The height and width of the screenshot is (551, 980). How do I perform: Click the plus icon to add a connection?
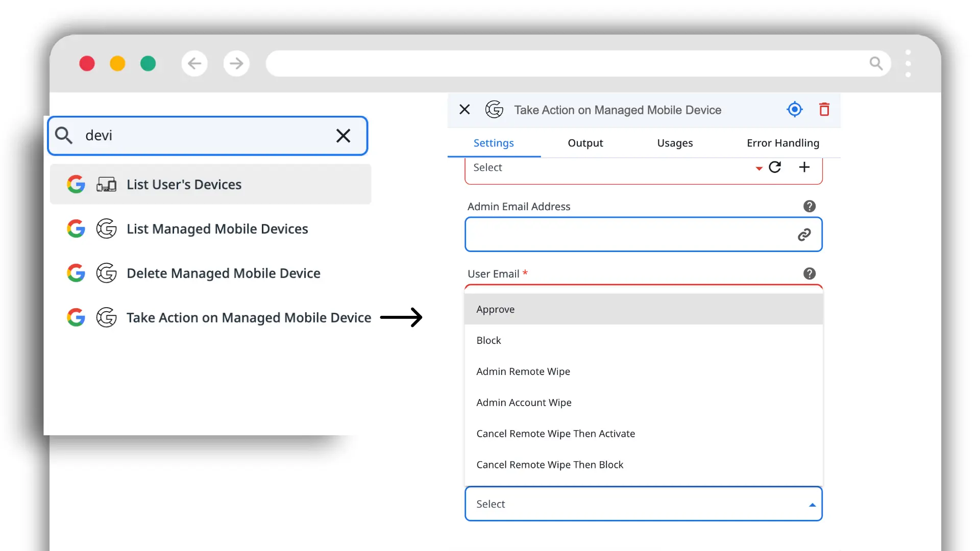(x=804, y=167)
